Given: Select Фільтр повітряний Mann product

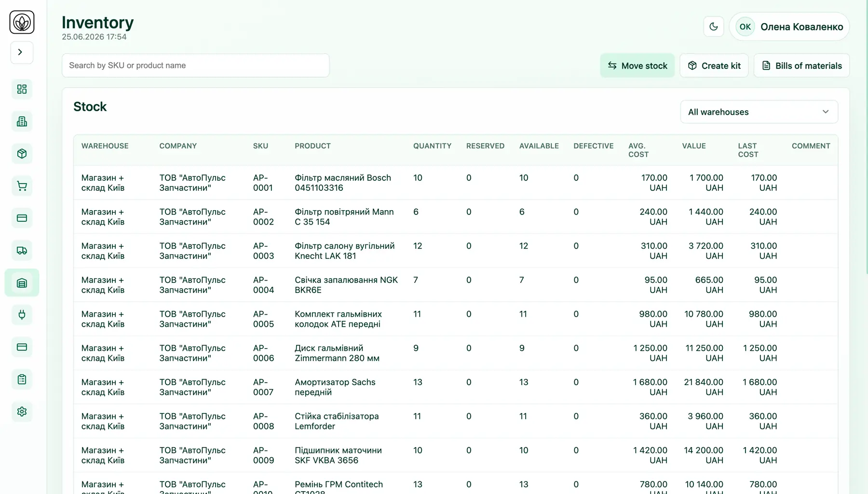Looking at the screenshot, I should [344, 217].
